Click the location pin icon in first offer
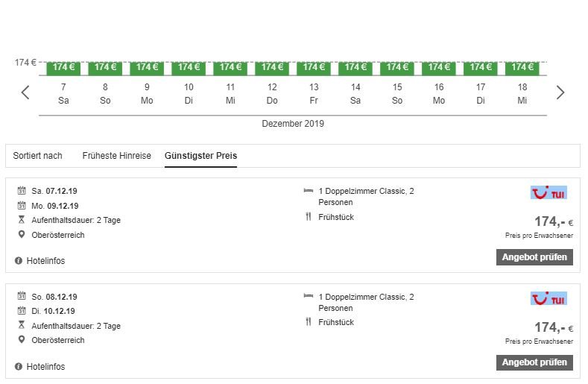This screenshot has height=384, width=588. tap(22, 235)
